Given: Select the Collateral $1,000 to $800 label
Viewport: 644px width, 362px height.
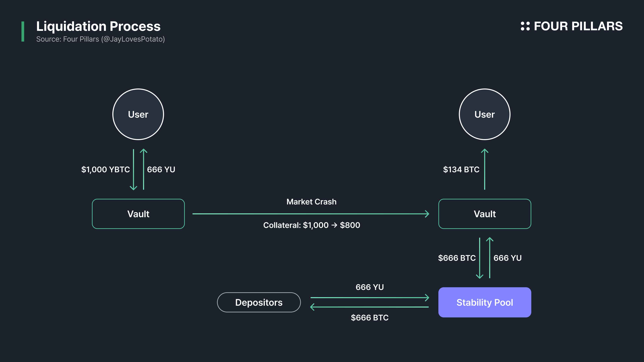Looking at the screenshot, I should point(311,225).
